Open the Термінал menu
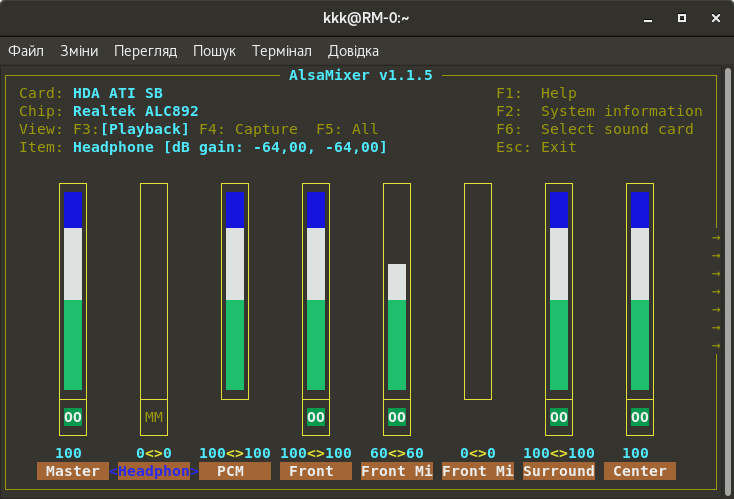Image resolution: width=734 pixels, height=499 pixels. click(282, 51)
